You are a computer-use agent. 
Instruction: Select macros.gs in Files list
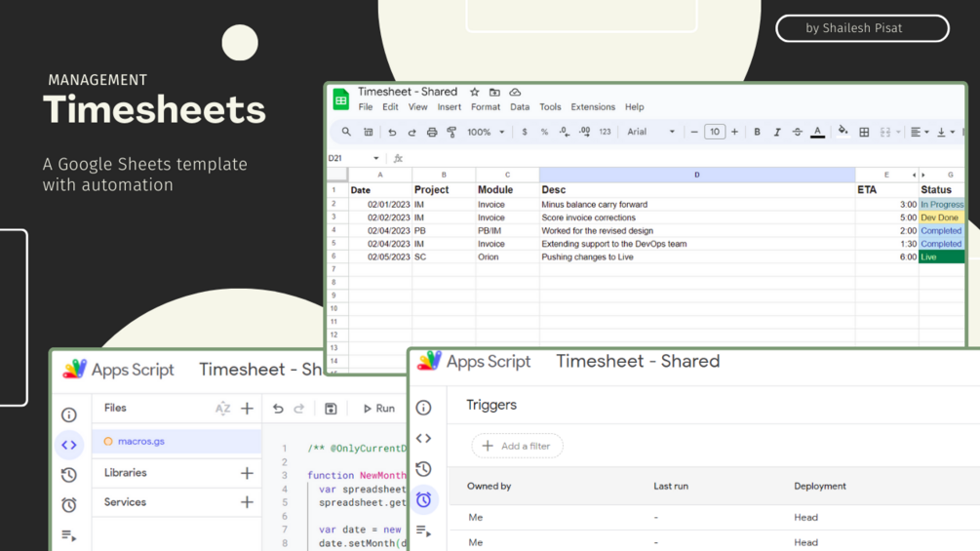[x=176, y=441]
